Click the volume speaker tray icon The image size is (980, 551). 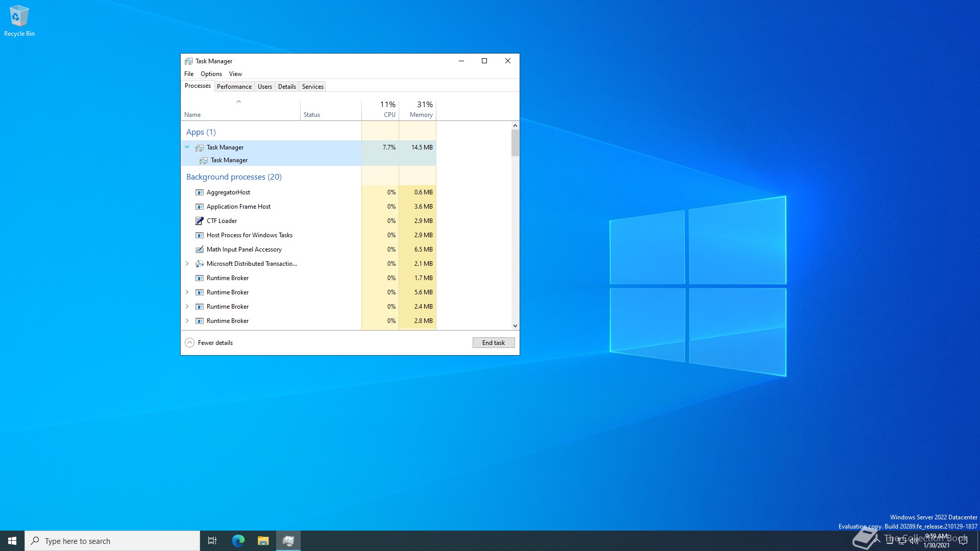pyautogui.click(x=914, y=541)
